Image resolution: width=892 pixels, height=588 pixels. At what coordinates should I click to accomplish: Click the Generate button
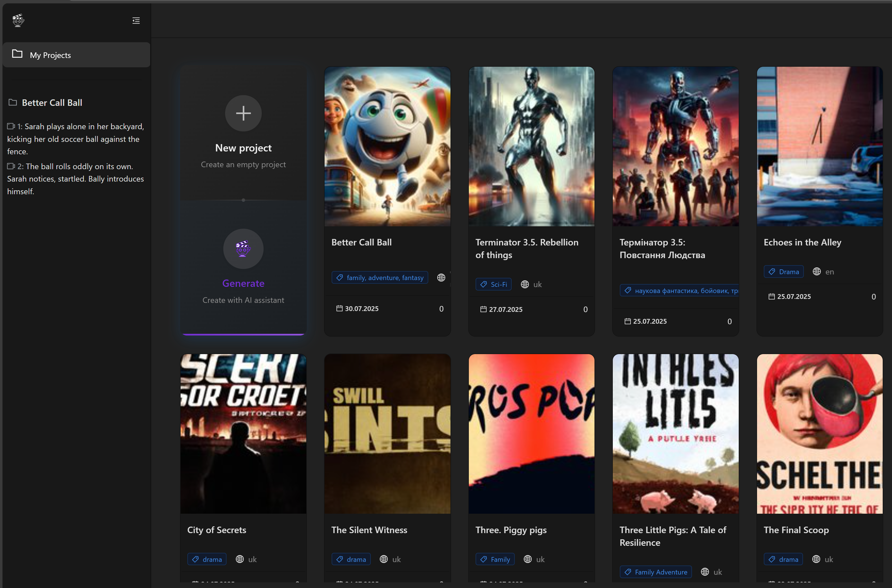243,283
